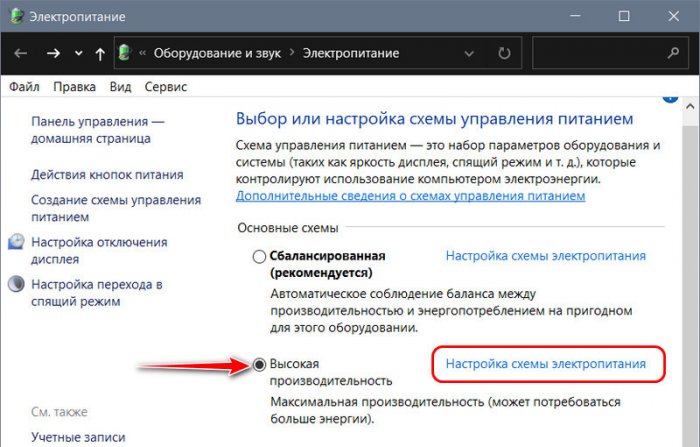The height and width of the screenshot is (447, 700).
Task: Open the Файл menu
Action: click(24, 87)
